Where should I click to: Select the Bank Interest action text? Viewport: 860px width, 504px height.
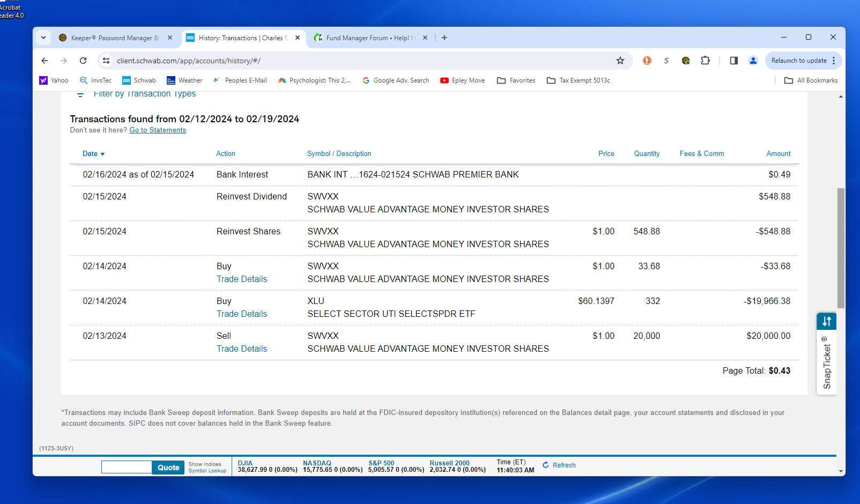[x=242, y=175]
